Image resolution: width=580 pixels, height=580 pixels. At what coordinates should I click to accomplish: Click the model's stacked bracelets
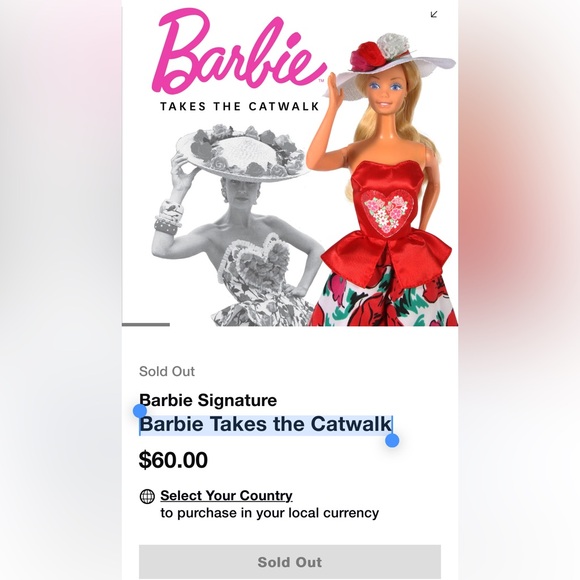click(x=169, y=218)
